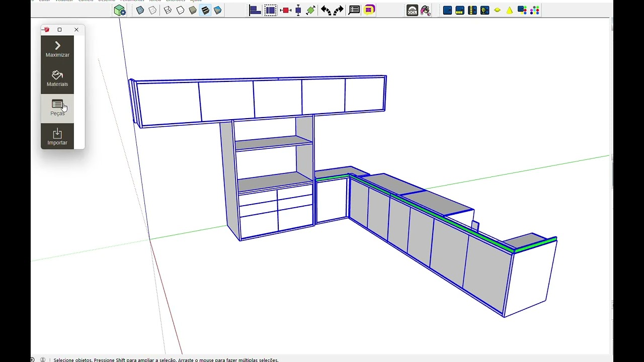Switch to wireframe face style

click(x=168, y=10)
